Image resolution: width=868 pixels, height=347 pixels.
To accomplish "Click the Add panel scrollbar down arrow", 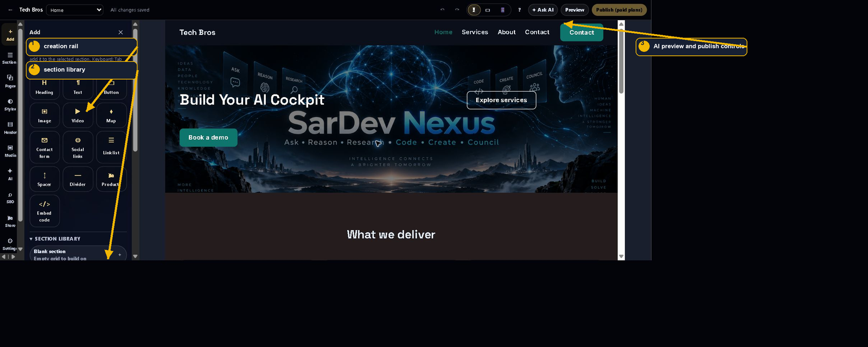I will [x=135, y=256].
